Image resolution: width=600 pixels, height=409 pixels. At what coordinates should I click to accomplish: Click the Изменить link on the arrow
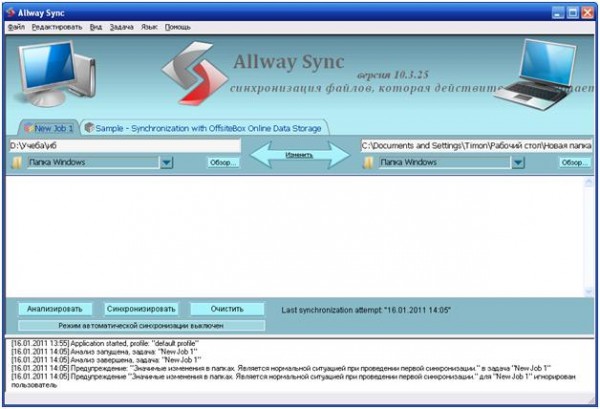click(299, 155)
